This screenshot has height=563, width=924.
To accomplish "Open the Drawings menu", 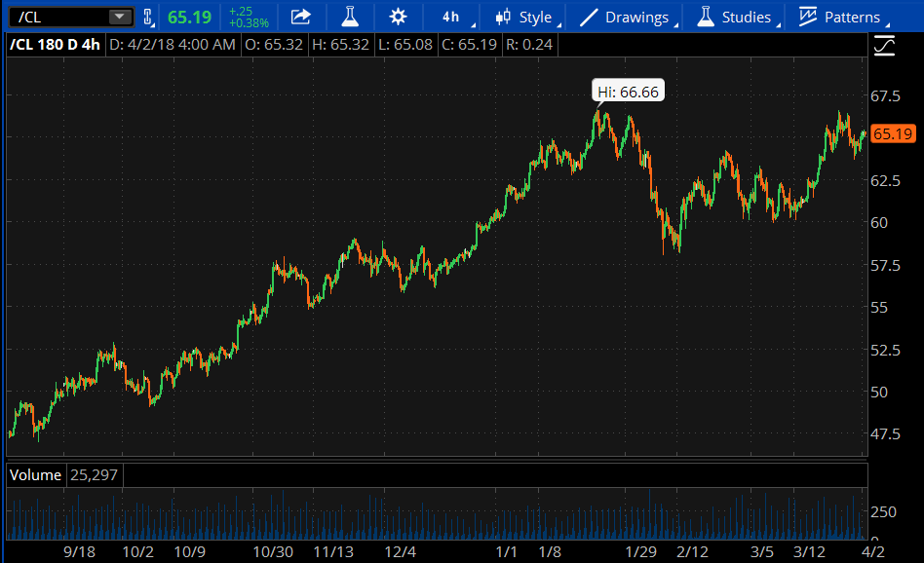I will point(628,18).
